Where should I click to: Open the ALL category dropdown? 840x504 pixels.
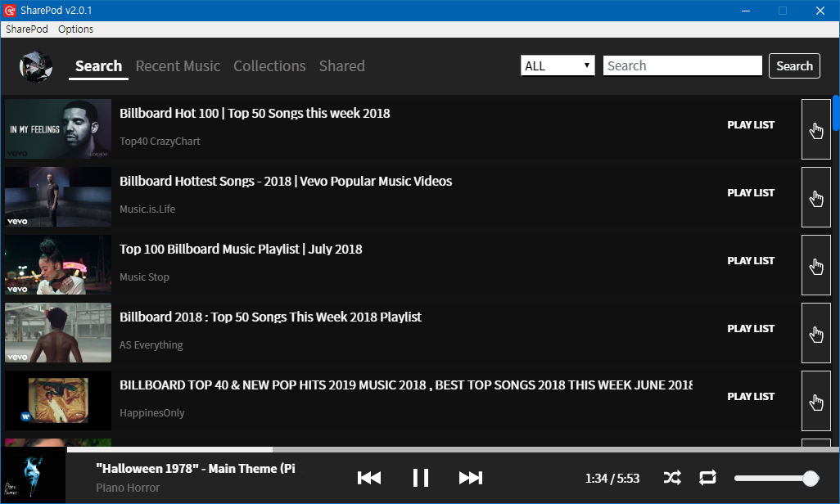(x=558, y=66)
